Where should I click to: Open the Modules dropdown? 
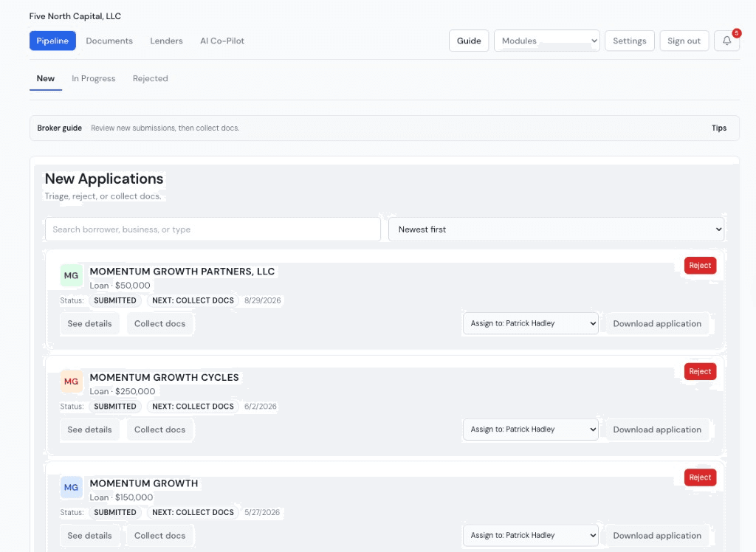tap(547, 41)
